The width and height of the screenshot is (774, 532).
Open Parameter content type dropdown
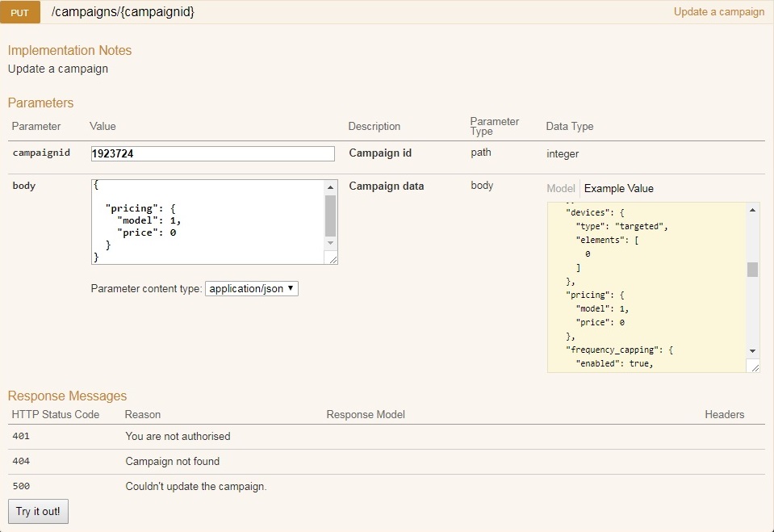coord(251,288)
